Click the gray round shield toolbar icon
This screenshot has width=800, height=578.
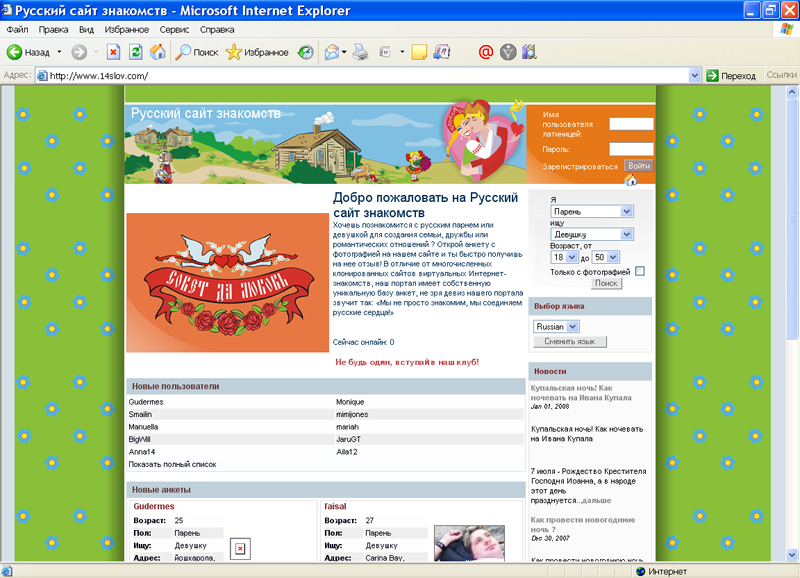tap(508, 52)
